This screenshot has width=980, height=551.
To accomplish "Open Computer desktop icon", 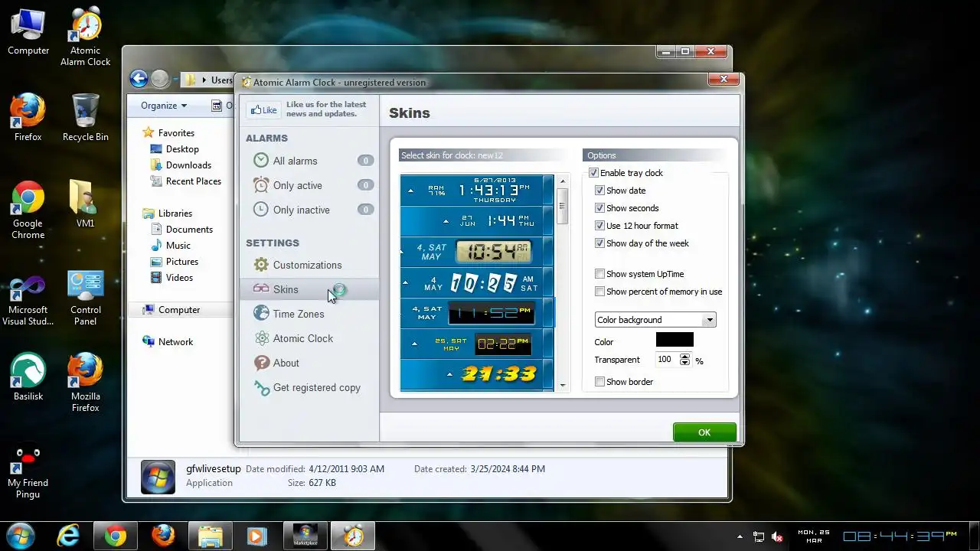I will [x=28, y=31].
